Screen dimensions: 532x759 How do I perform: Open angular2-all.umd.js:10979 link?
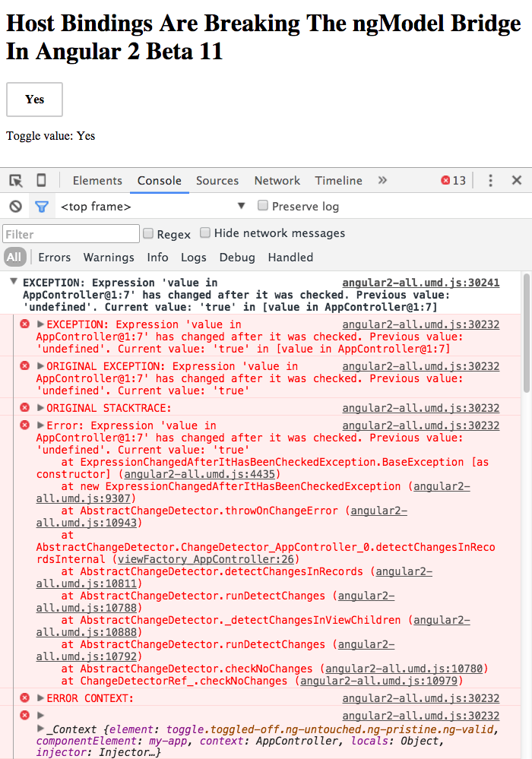(x=378, y=681)
